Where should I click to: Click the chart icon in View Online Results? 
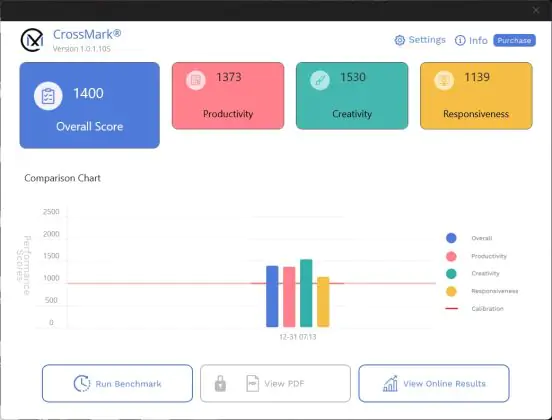[x=390, y=383]
